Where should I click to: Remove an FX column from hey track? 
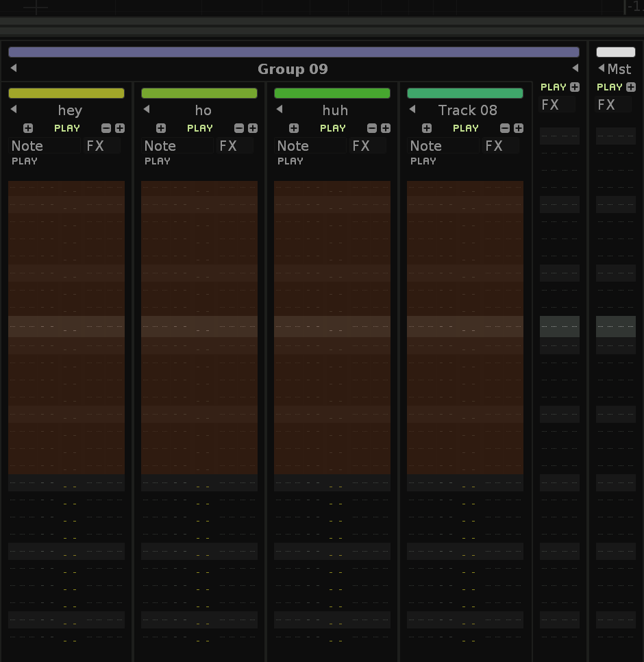(x=106, y=128)
